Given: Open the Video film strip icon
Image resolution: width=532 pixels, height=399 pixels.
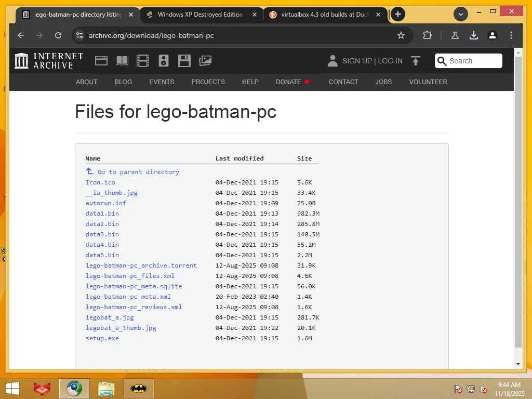Looking at the screenshot, I should [143, 61].
